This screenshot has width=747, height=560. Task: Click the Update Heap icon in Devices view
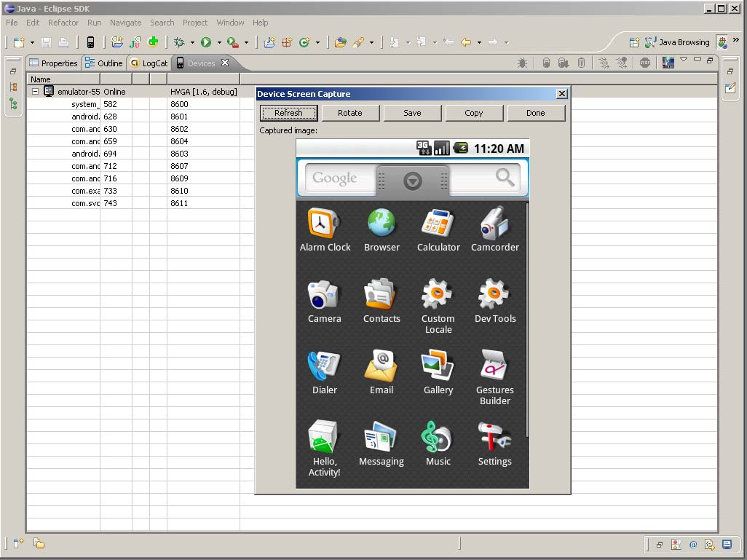[x=547, y=63]
